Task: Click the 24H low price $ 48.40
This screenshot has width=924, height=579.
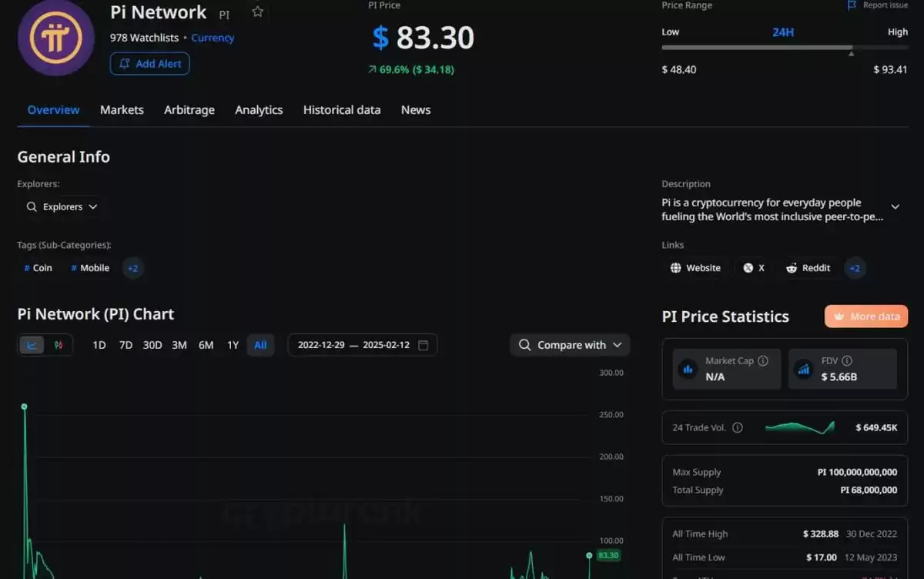Action: point(679,69)
